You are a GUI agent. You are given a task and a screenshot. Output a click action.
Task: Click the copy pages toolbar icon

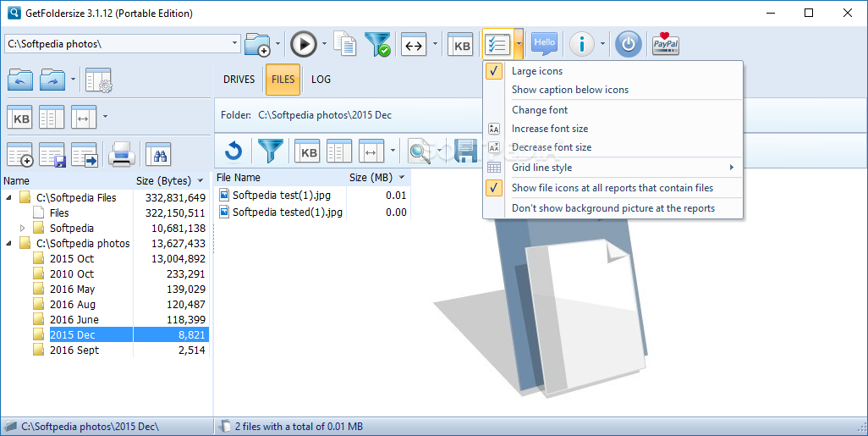[345, 44]
